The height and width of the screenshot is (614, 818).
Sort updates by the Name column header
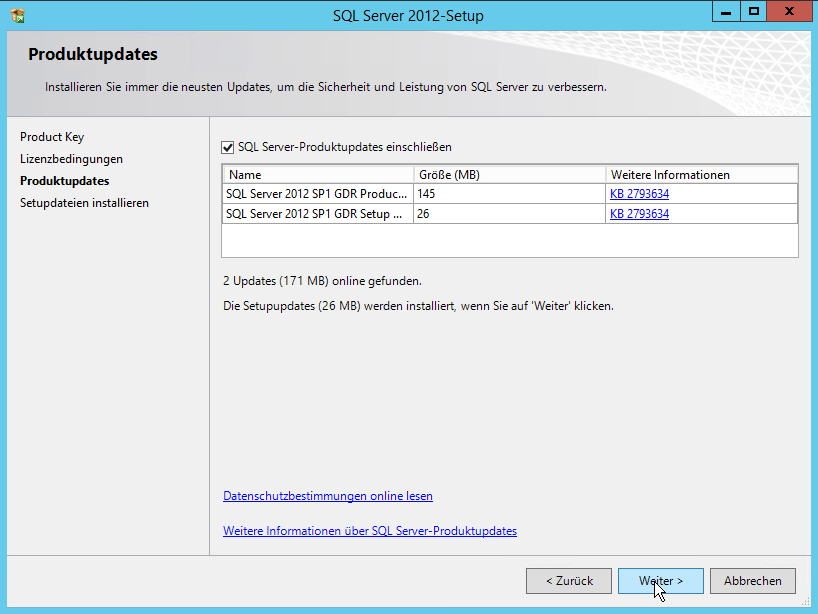[x=317, y=174]
